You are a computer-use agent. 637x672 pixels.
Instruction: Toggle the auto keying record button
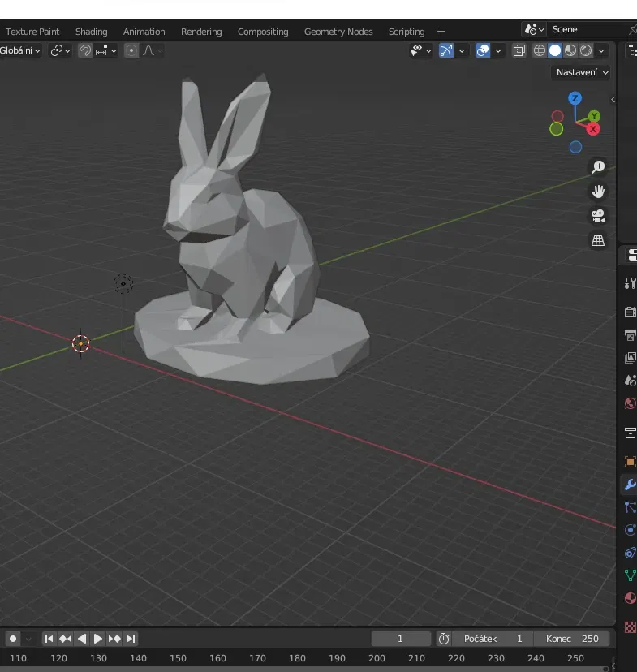pos(13,639)
